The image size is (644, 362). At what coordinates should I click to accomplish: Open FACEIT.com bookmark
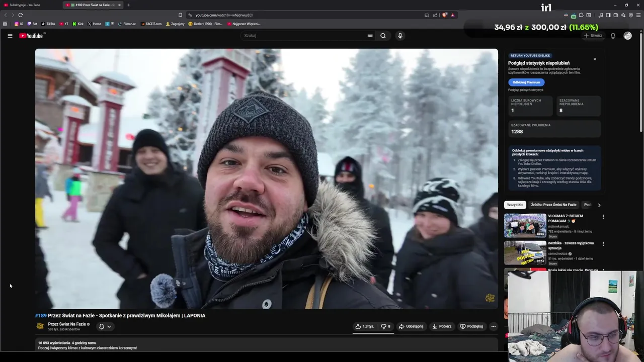pos(151,24)
